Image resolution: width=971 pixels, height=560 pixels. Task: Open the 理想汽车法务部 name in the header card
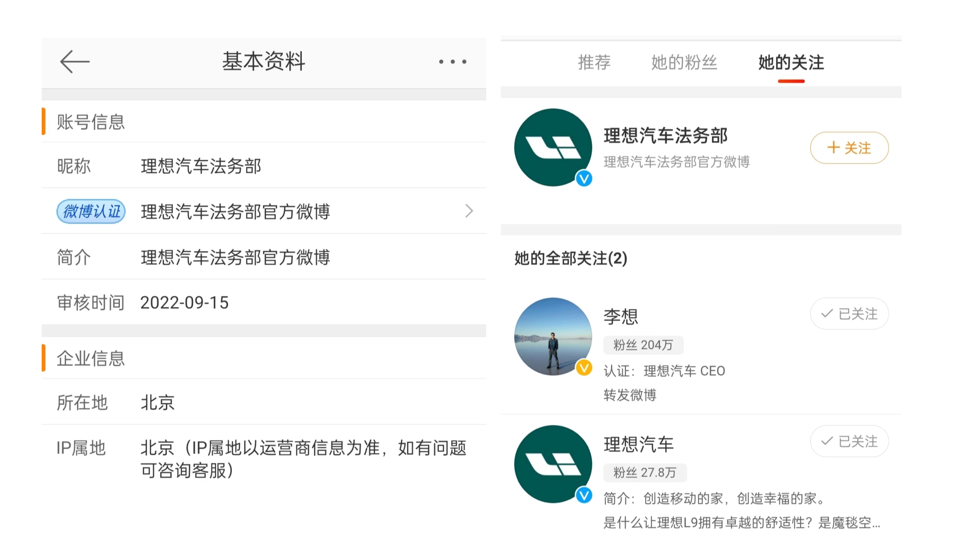tap(665, 136)
